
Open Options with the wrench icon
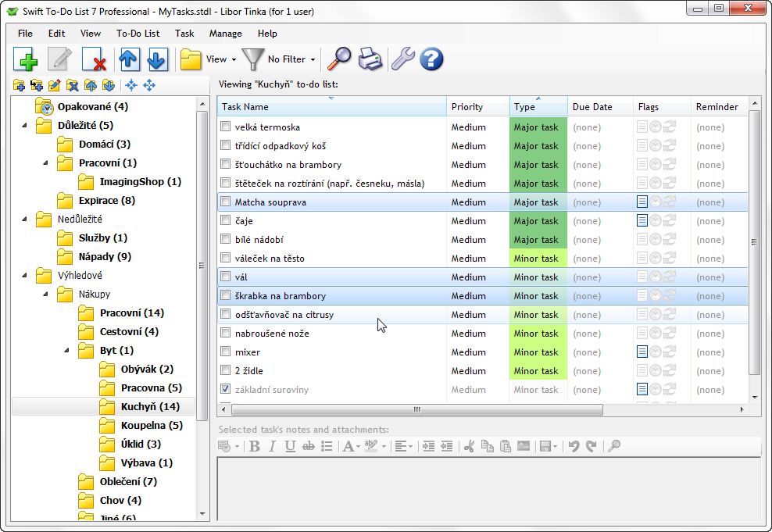pyautogui.click(x=402, y=59)
